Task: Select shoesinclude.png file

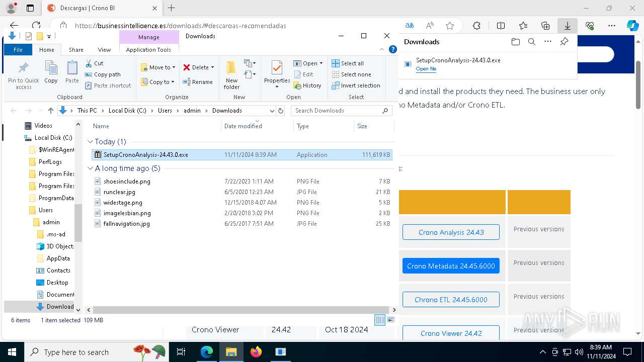Action: pyautogui.click(x=243, y=182)
